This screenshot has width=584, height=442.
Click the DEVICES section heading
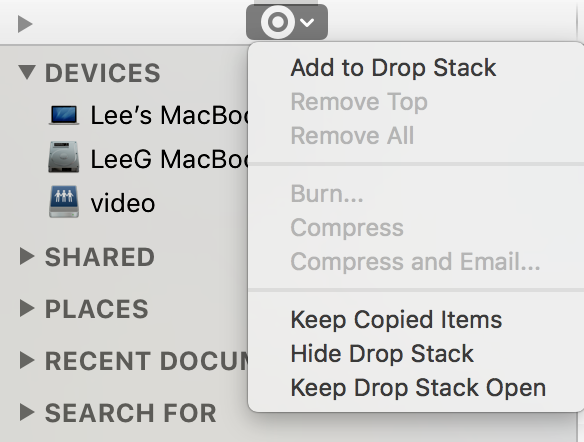(102, 73)
